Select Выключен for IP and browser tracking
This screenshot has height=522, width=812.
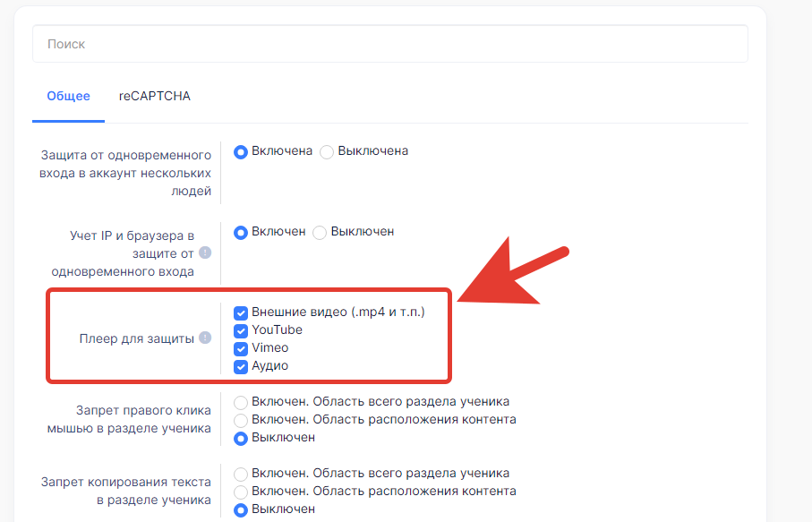point(320,233)
